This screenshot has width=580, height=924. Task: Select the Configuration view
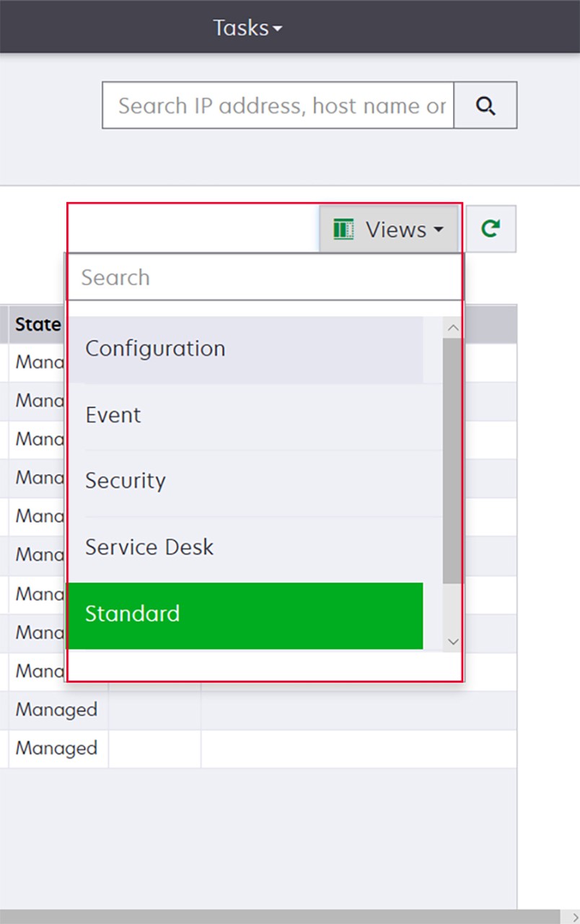pos(245,349)
